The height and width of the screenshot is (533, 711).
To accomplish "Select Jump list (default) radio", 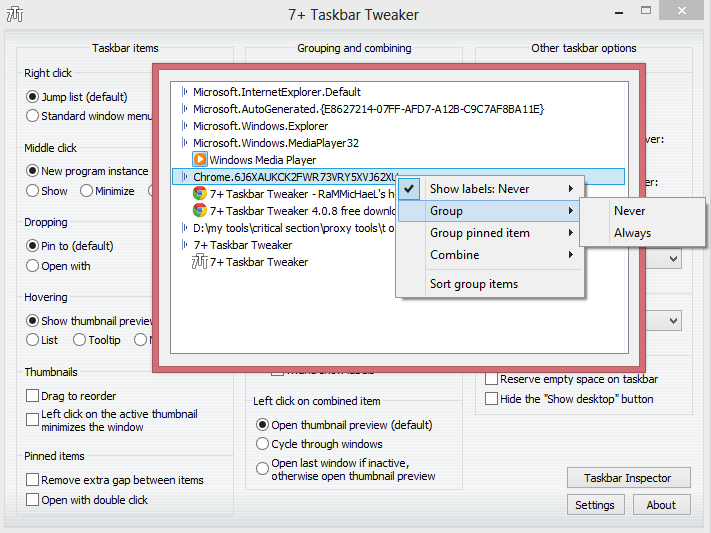I will (32, 97).
